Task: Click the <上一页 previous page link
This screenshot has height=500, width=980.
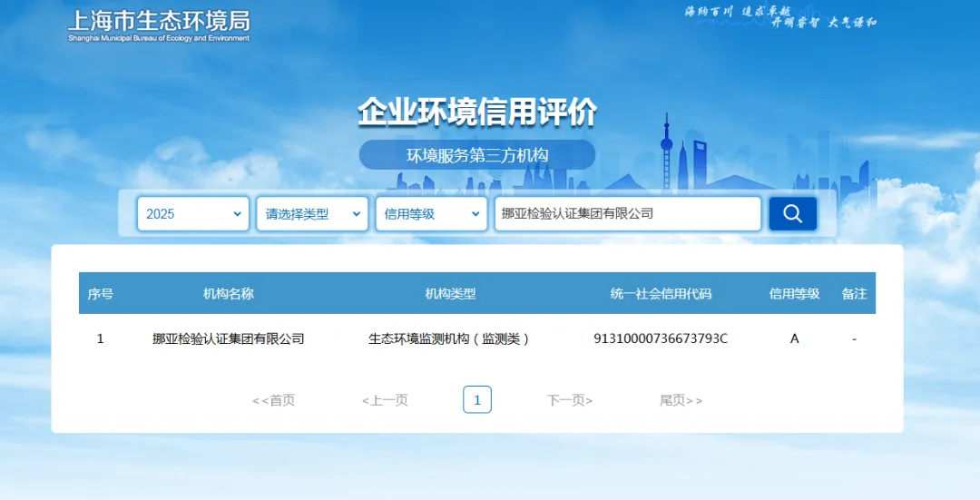Action: pyautogui.click(x=385, y=400)
